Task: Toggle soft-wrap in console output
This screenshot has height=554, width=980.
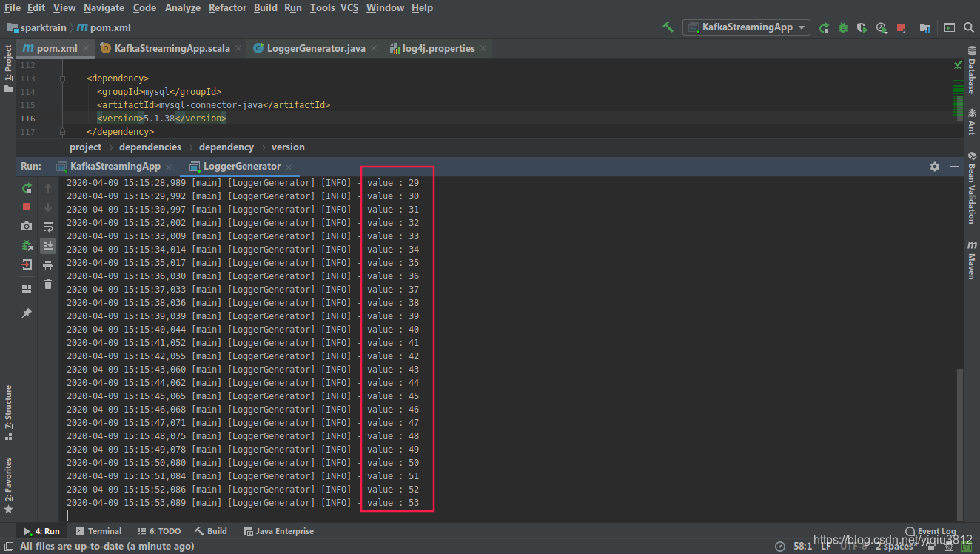Action: [x=48, y=227]
